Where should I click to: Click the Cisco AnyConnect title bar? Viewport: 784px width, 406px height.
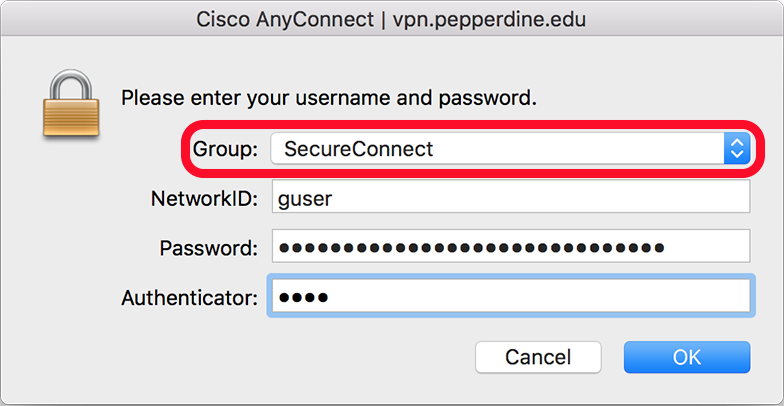(392, 17)
